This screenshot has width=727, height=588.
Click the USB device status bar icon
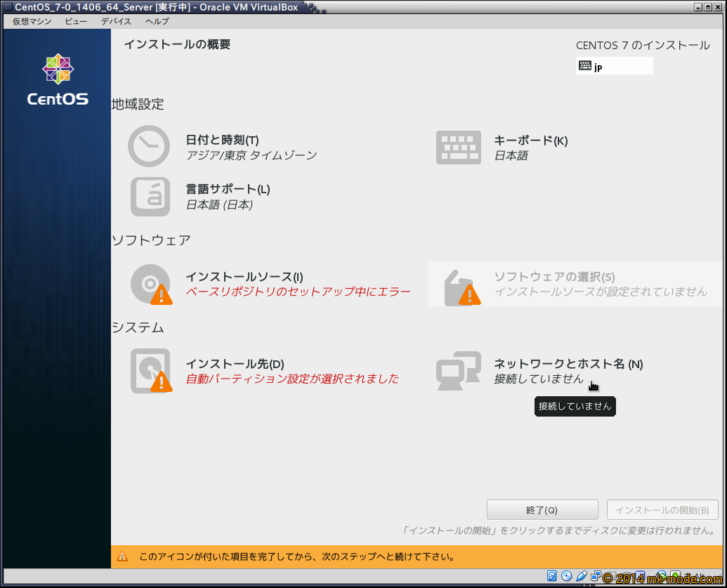pyautogui.click(x=582, y=576)
